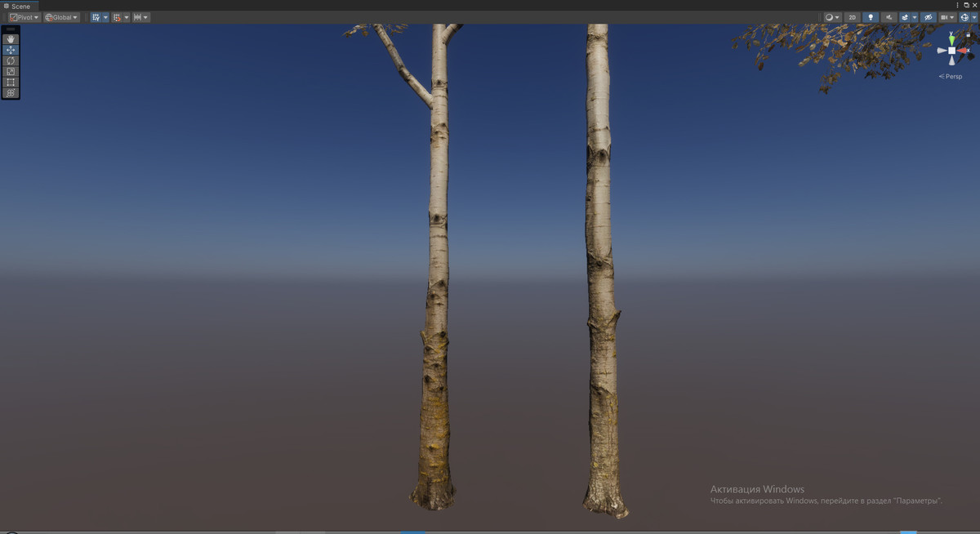Open the Global orientation dropdown

click(60, 17)
